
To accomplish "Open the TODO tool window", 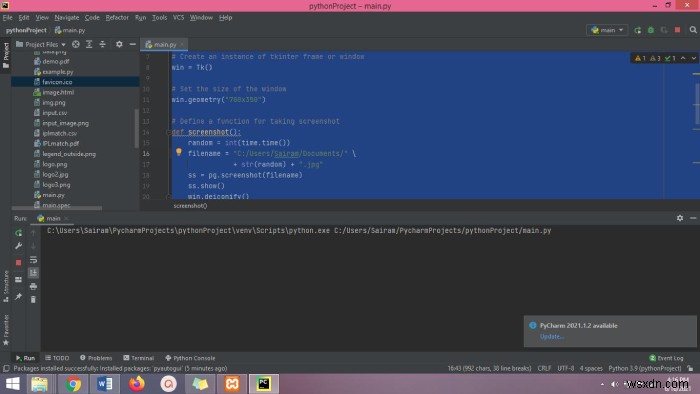I will pos(57,358).
